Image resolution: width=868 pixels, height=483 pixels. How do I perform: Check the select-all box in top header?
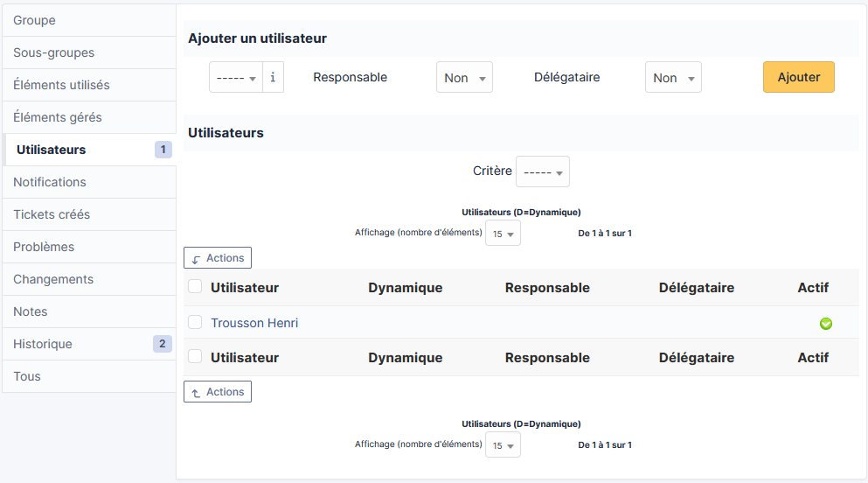[x=195, y=286]
